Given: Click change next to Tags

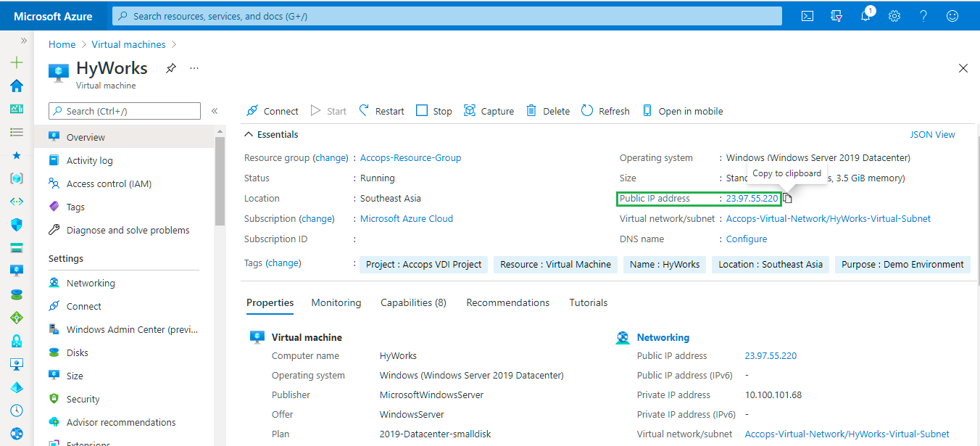Looking at the screenshot, I should [x=283, y=263].
